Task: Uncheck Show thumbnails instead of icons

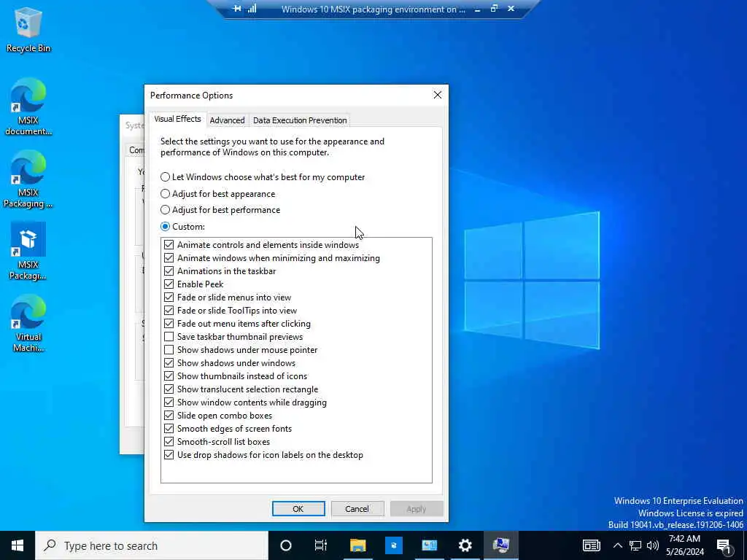Action: (169, 376)
